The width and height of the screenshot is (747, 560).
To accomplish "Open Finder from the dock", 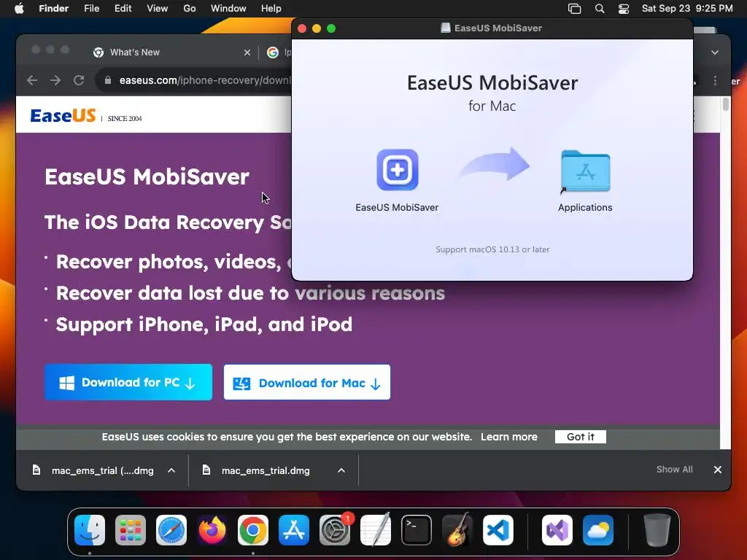I will point(90,530).
